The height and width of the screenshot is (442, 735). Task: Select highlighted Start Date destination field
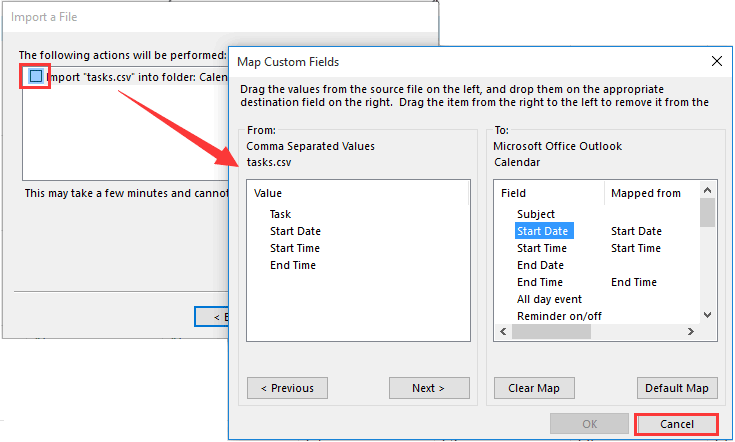tap(542, 231)
